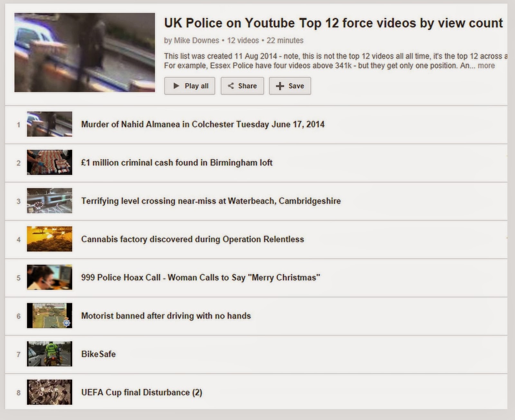Open 'UEFA Cup final Disturbance (2)' title
The height and width of the screenshot is (420, 515).
pos(142,393)
